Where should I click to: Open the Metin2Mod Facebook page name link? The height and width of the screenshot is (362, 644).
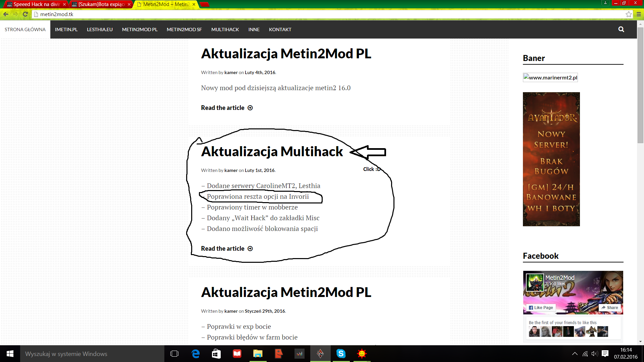click(560, 278)
